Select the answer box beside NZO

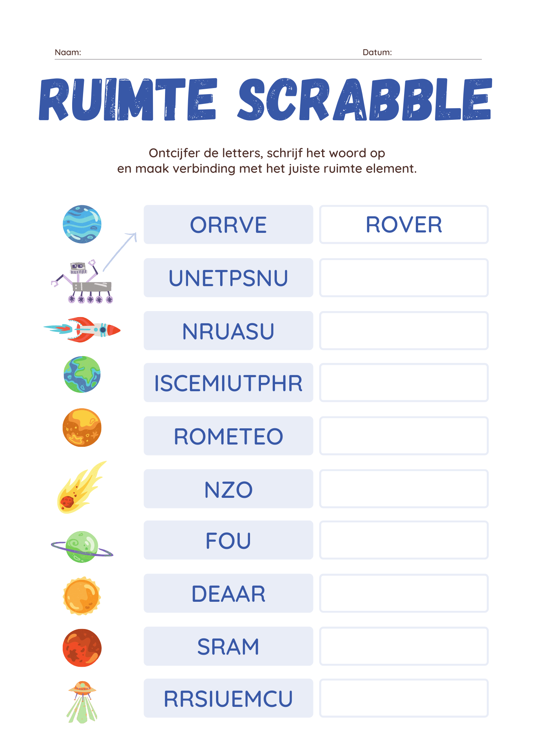click(x=404, y=489)
